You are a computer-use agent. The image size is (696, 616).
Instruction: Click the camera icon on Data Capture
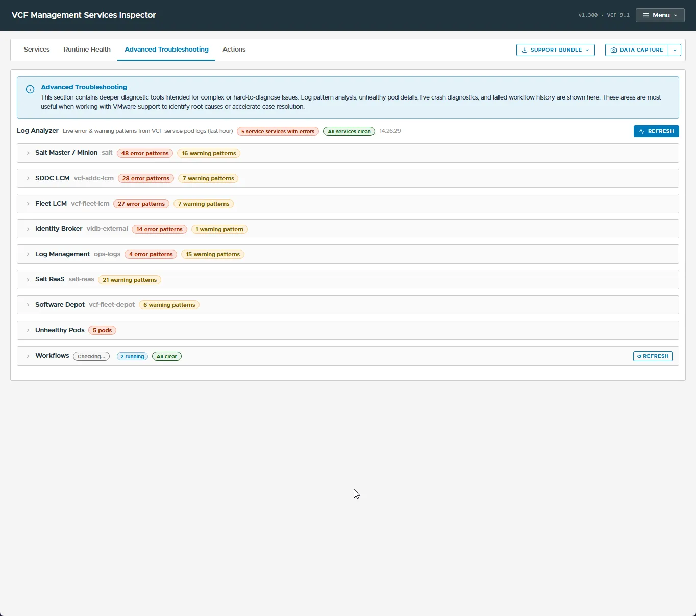(x=614, y=50)
